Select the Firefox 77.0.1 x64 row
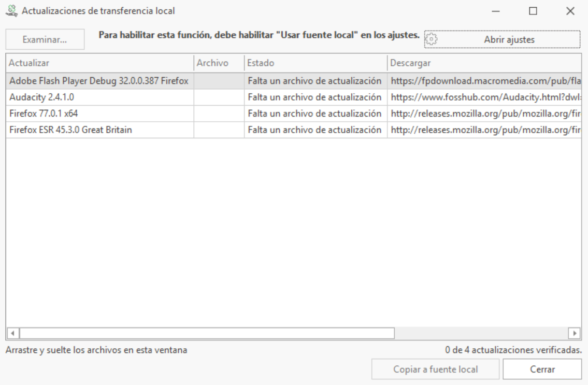The image size is (588, 385). click(98, 113)
